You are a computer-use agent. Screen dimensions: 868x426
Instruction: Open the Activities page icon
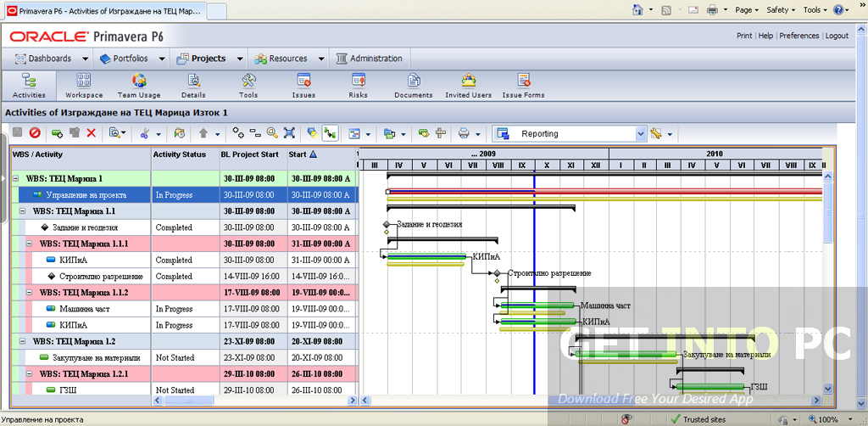29,86
